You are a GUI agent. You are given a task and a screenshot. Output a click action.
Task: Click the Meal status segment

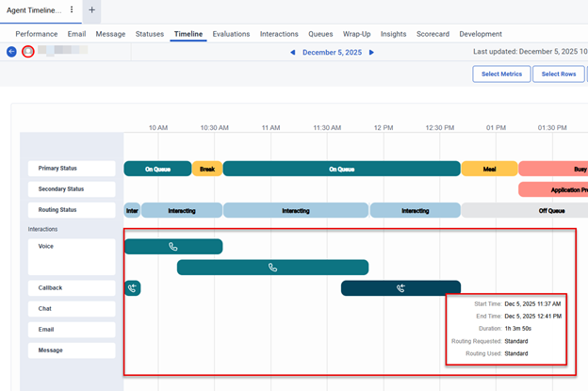pyautogui.click(x=489, y=169)
